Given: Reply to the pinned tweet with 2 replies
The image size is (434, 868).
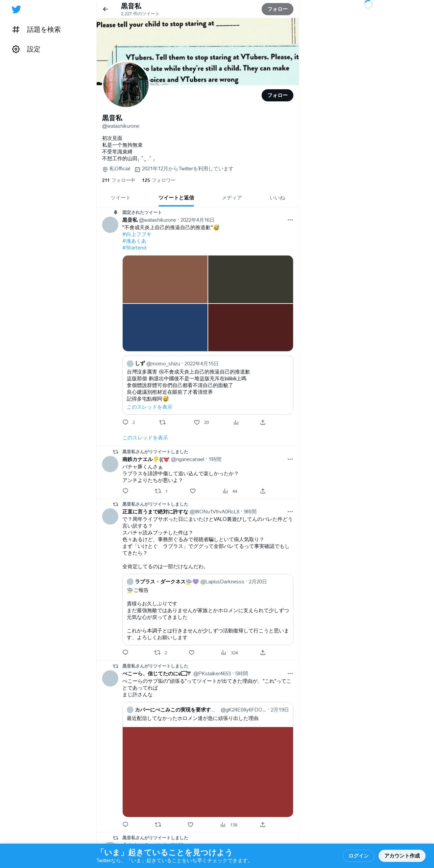Looking at the screenshot, I should [x=125, y=423].
